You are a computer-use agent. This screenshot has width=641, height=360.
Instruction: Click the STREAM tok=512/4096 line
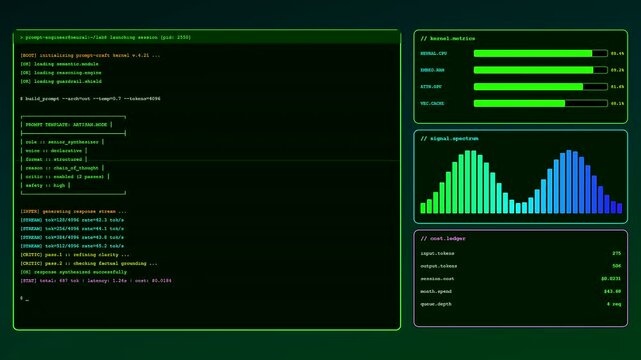click(72, 246)
